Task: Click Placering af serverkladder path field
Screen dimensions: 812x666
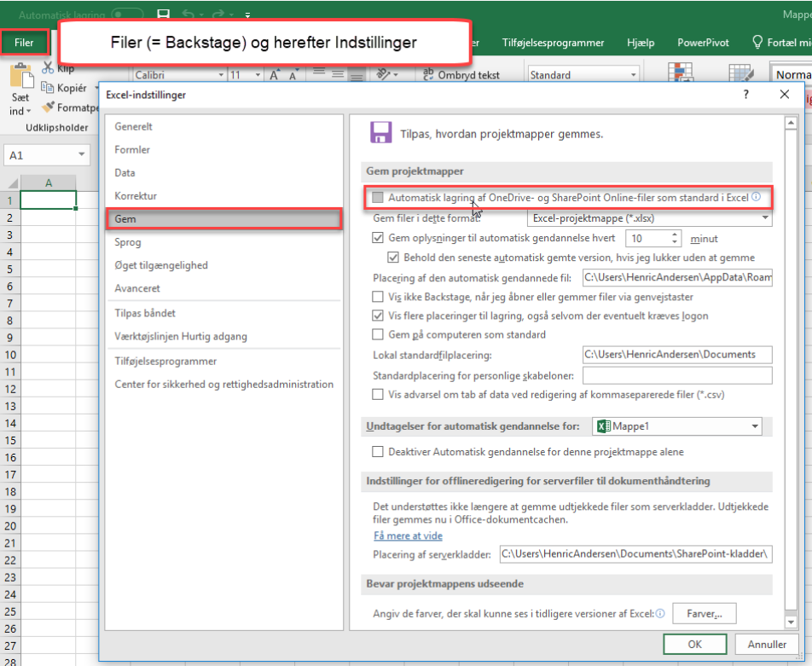Action: pos(635,554)
